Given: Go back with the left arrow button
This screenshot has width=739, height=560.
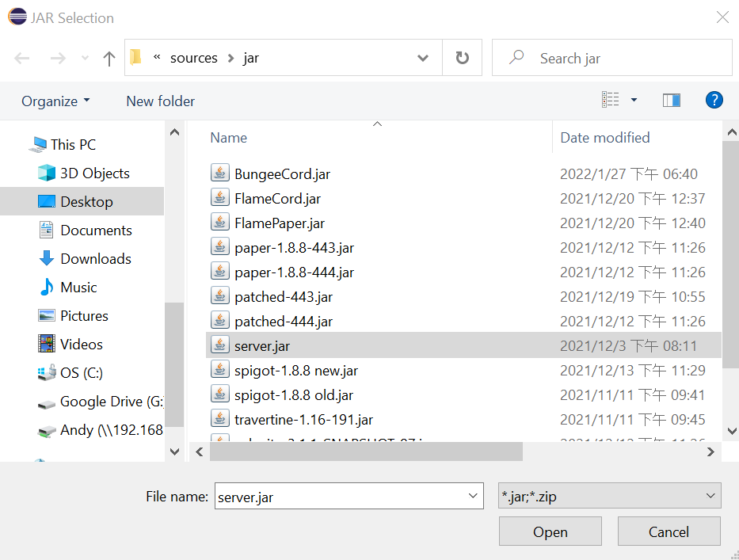Looking at the screenshot, I should click(x=21, y=58).
